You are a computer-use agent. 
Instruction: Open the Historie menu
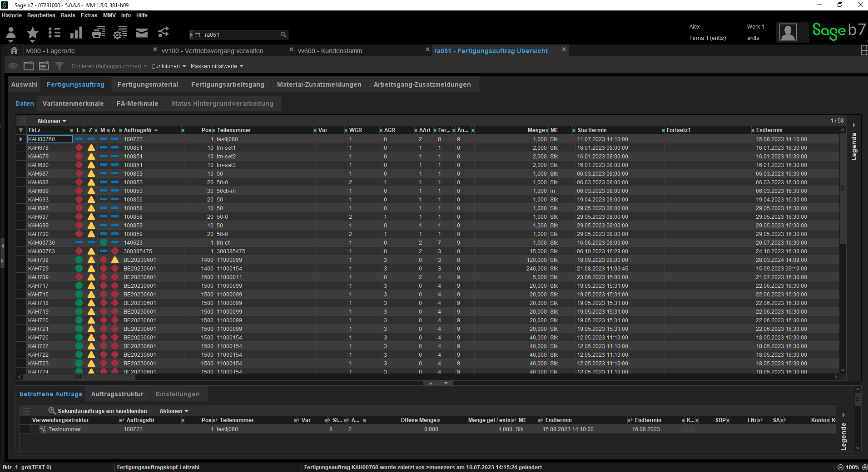tap(12, 15)
